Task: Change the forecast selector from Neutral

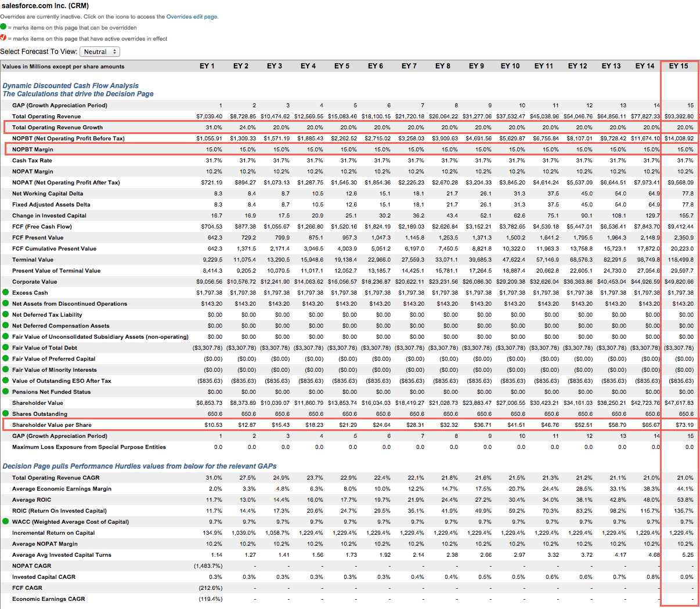Action: tap(99, 51)
